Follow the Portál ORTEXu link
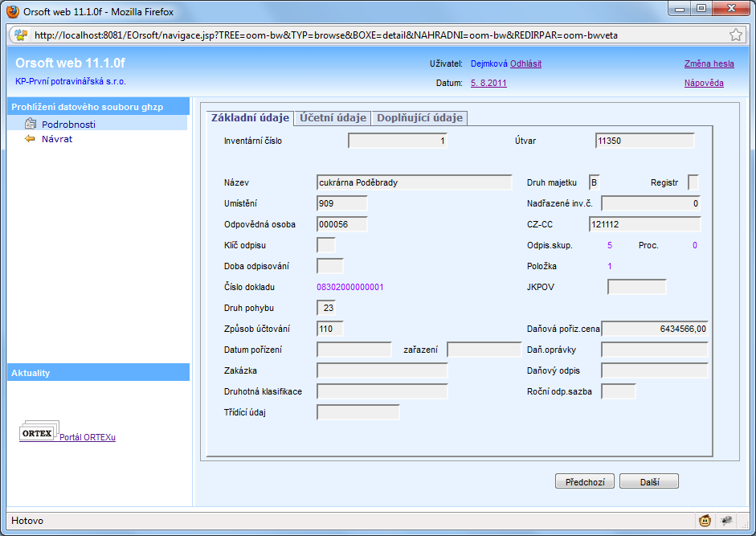The height and width of the screenshot is (536, 756). click(88, 437)
